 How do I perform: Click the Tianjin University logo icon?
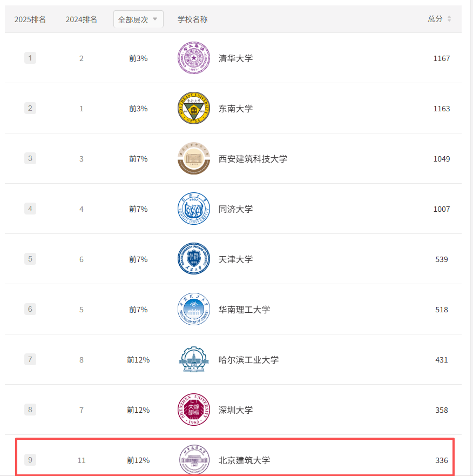click(x=193, y=259)
